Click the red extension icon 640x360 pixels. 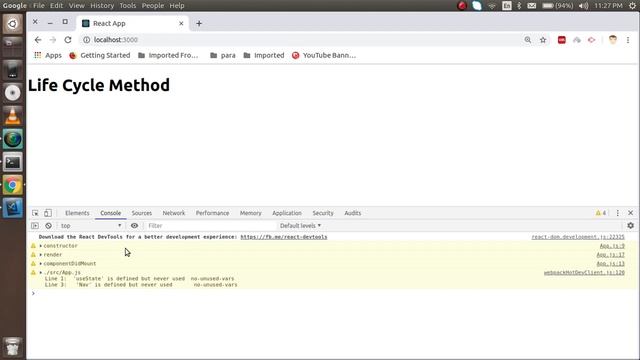[x=562, y=40]
